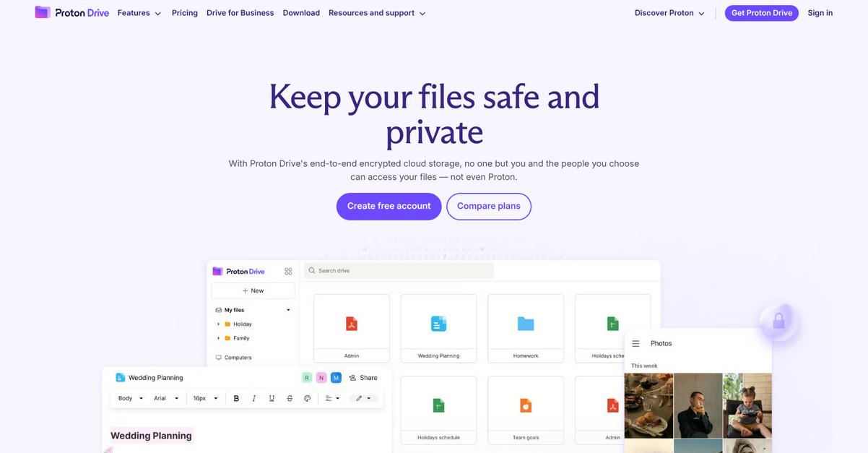Click the My files drive icon
The image size is (868, 453).
point(219,310)
